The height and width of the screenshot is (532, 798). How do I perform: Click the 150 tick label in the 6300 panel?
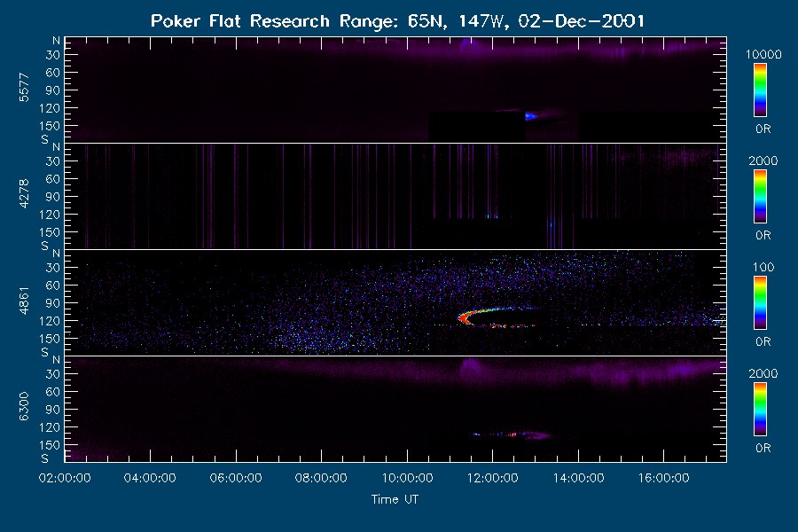[x=50, y=445]
